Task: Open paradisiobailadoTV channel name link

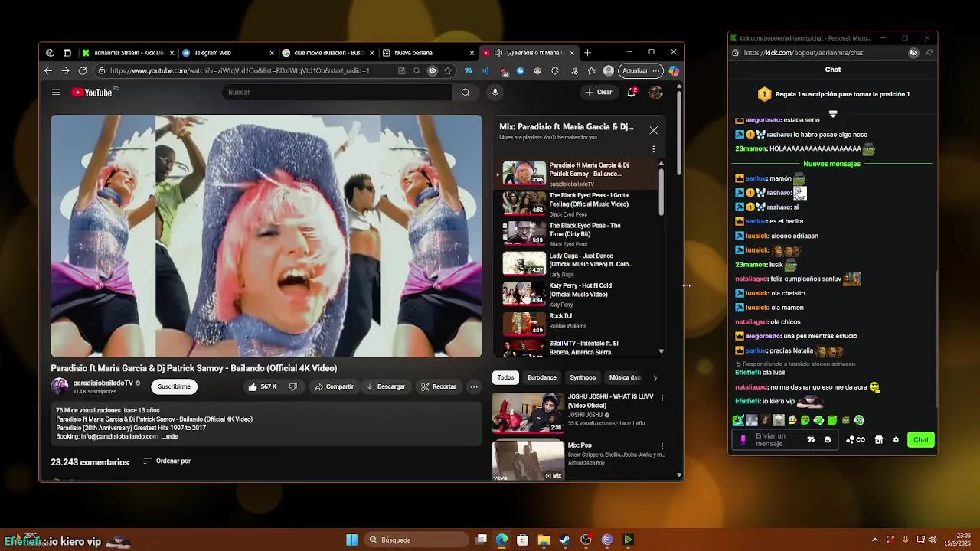Action: [103, 383]
